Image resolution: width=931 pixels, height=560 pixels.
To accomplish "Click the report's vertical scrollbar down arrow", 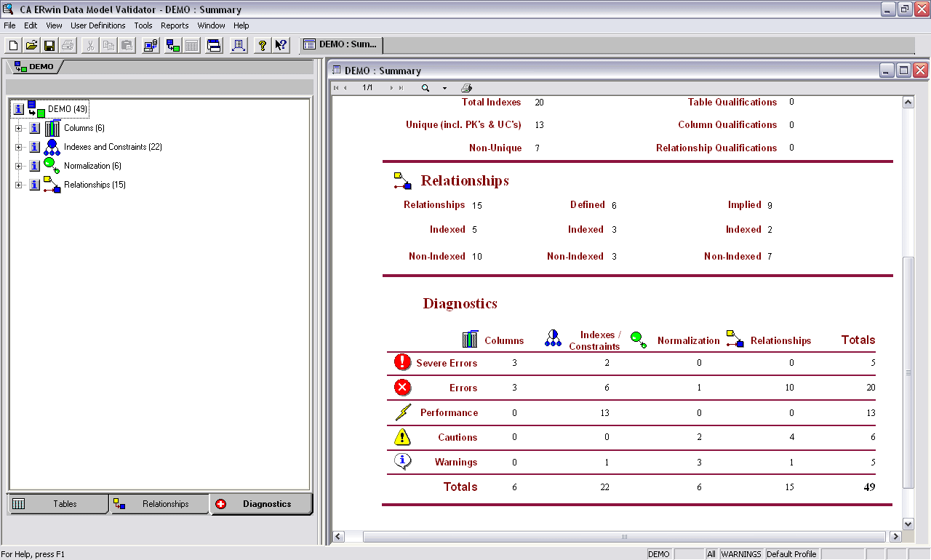I will click(x=908, y=524).
